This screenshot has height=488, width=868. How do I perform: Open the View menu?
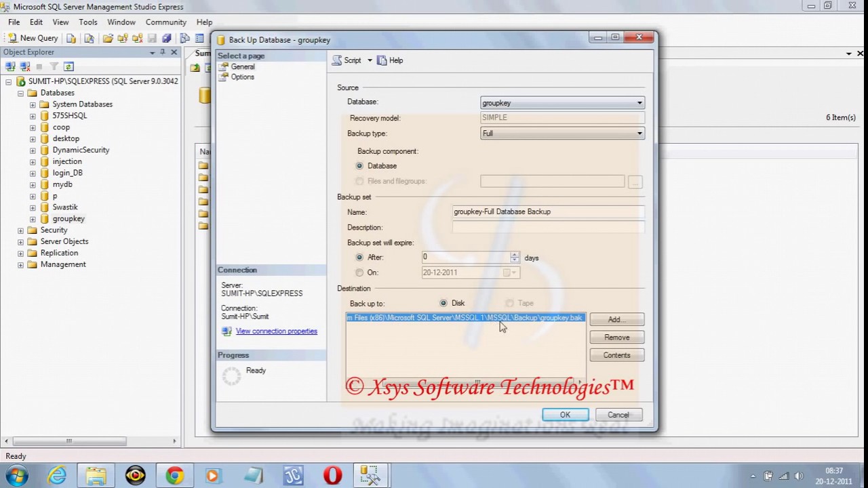[60, 22]
